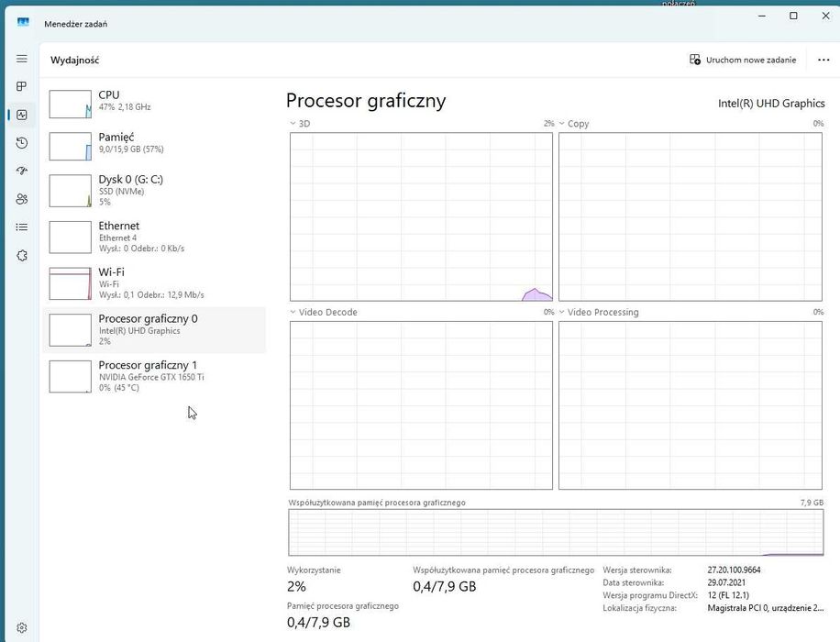Screen dimensions: 840x642
Task: Click the shared GPU memory graph
Action: click(556, 532)
